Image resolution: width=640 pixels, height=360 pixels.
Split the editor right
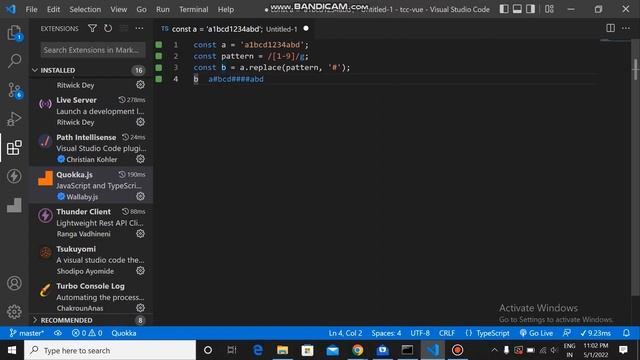tap(610, 28)
